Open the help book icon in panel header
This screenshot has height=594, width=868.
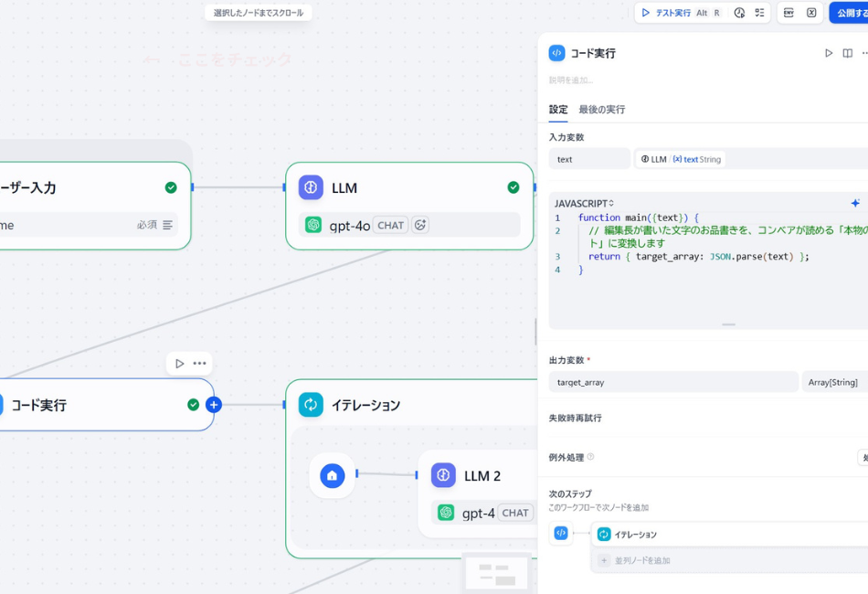[x=848, y=53]
